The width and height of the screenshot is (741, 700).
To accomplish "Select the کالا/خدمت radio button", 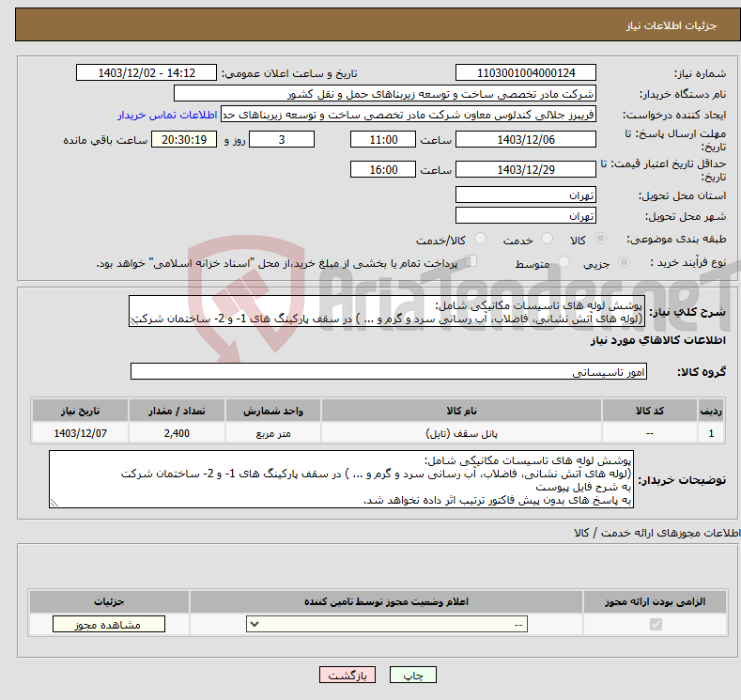I will click(480, 239).
